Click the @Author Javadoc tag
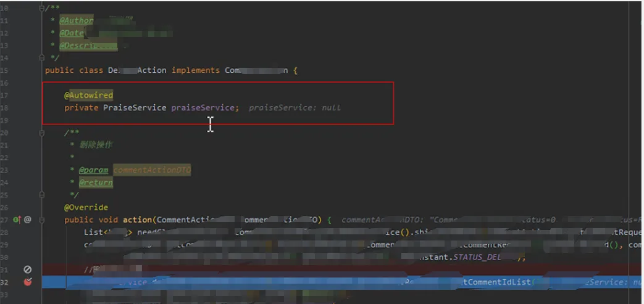The width and height of the screenshot is (644, 304). [77, 20]
